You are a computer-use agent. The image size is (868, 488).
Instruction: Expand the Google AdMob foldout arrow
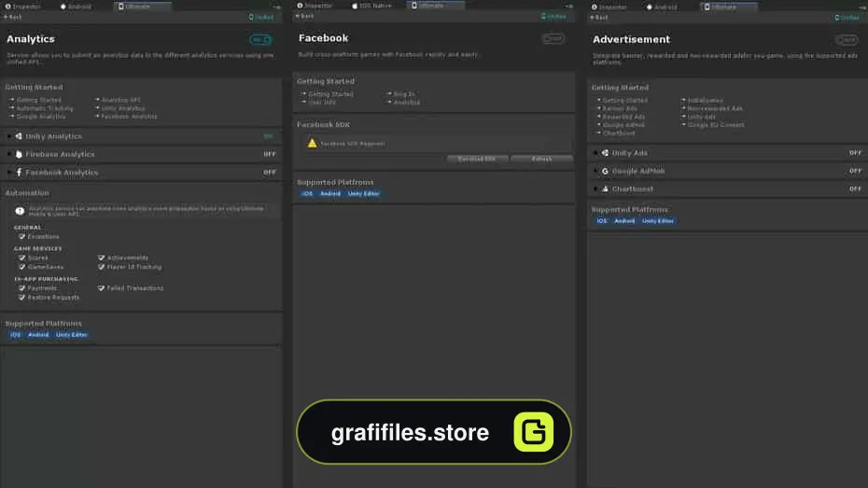595,171
